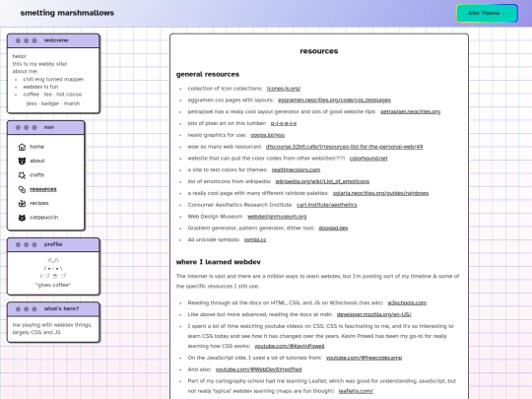Image resolution: width=532 pixels, height=399 pixels.
Task: Open the neato graphics link after 'neato graphics for use:'
Action: point(267,135)
